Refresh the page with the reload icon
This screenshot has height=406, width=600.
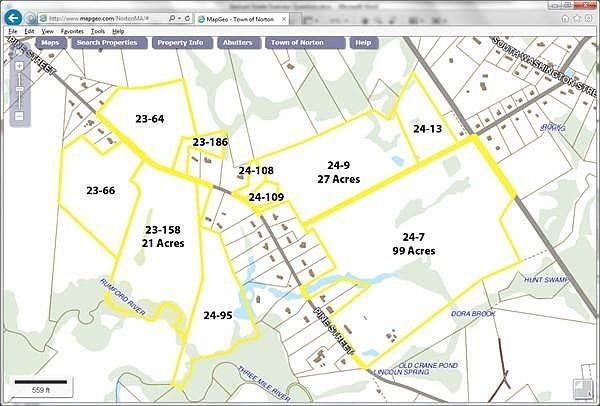point(188,18)
